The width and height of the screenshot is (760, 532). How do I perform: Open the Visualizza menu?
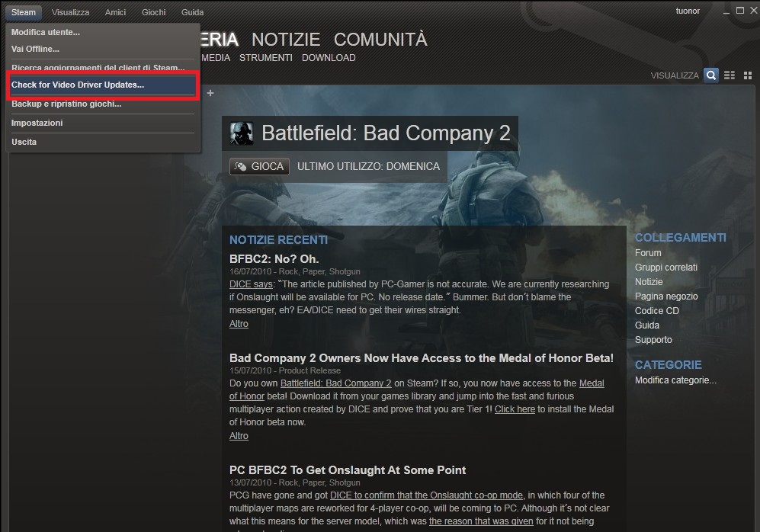pos(70,12)
